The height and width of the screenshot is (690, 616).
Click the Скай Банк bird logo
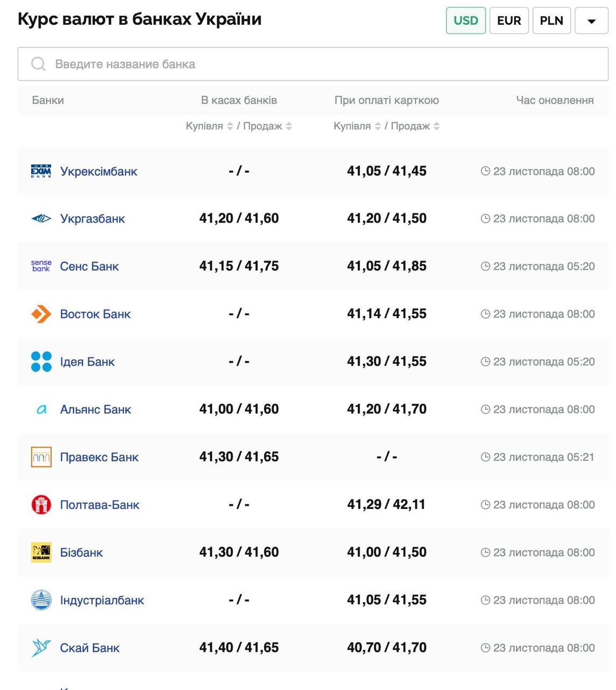(41, 648)
